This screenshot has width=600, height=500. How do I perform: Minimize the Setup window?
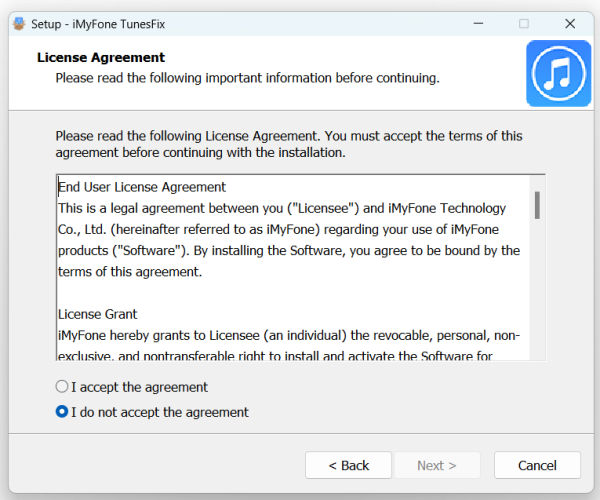pyautogui.click(x=478, y=24)
